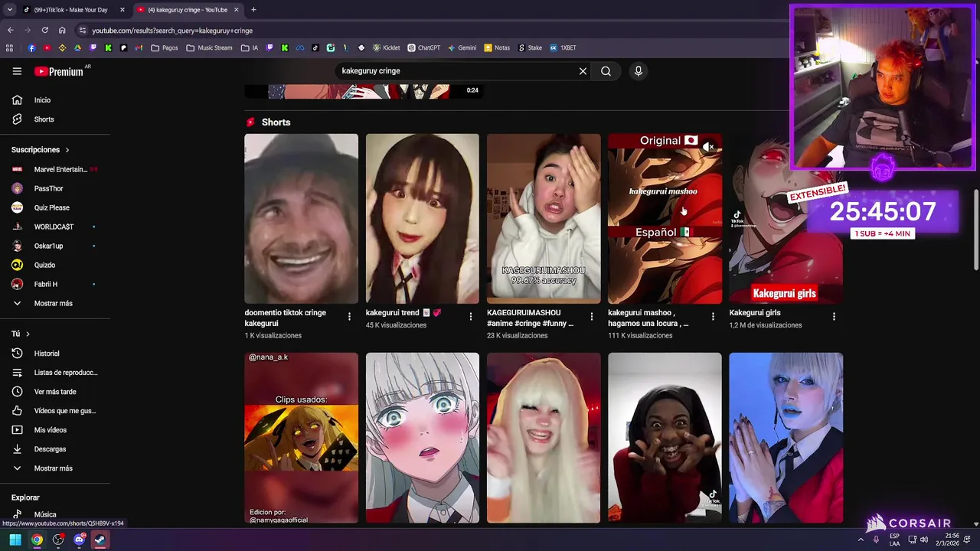Viewport: 980px width, 551px height.
Task: Open the blonde wig cosplay short
Action: click(544, 438)
